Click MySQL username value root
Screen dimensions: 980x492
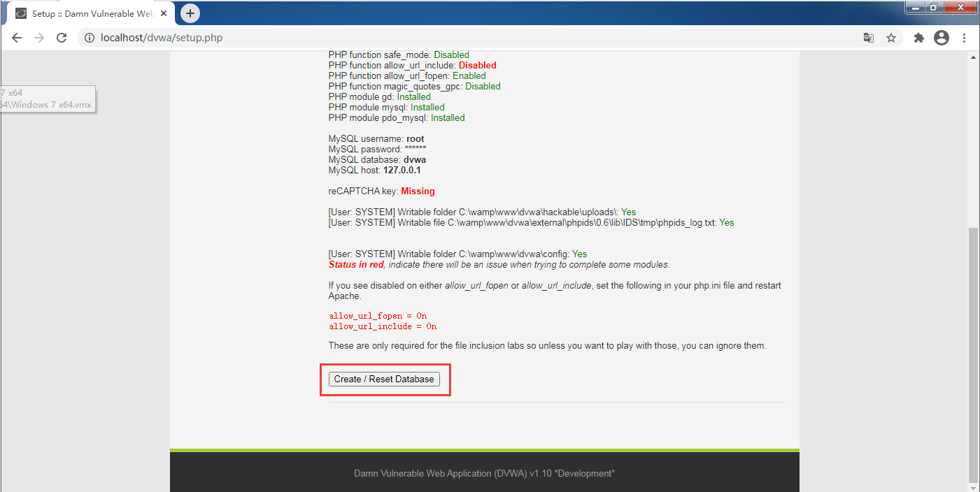point(416,138)
